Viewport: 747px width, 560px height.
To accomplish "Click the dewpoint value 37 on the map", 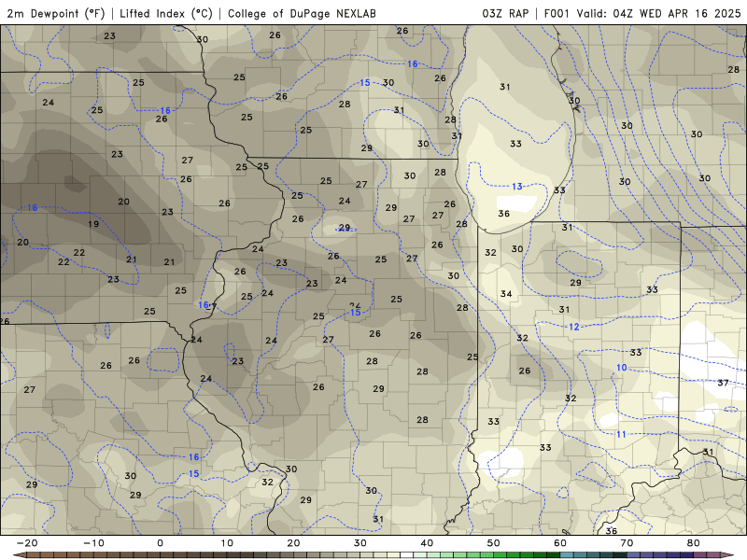I will tap(723, 383).
